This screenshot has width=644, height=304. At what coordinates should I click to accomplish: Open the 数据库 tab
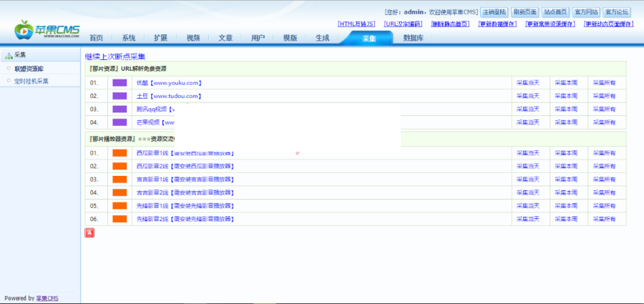[413, 38]
